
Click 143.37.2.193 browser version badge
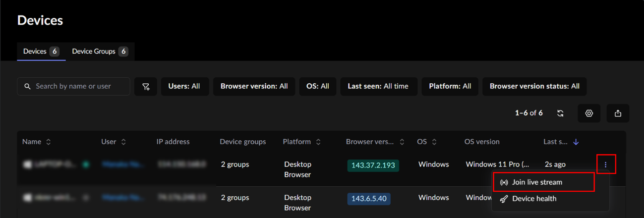point(373,165)
